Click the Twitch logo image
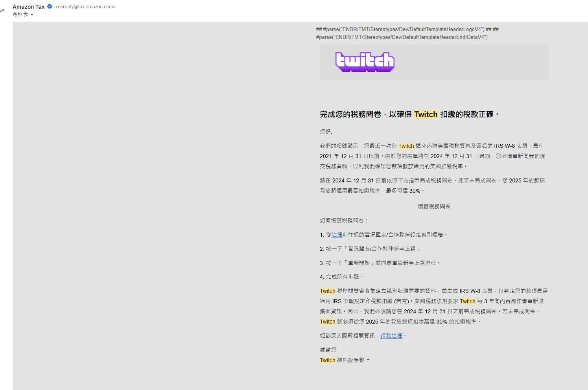Image resolution: width=588 pixels, height=390 pixels. 365,62
